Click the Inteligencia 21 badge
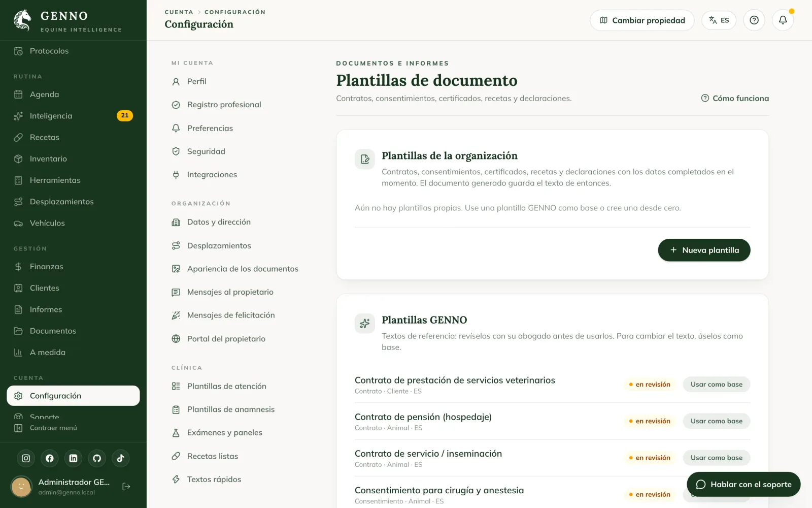This screenshot has height=508, width=812. point(125,116)
